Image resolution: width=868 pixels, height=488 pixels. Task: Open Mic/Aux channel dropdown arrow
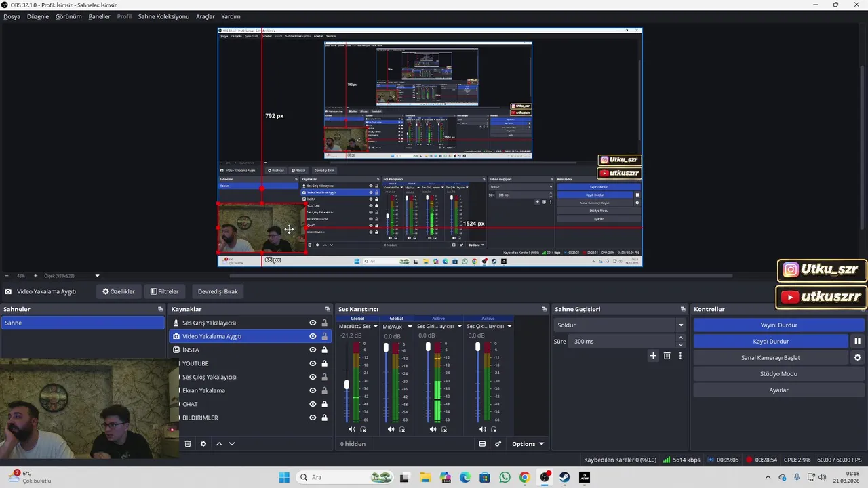[x=410, y=326]
